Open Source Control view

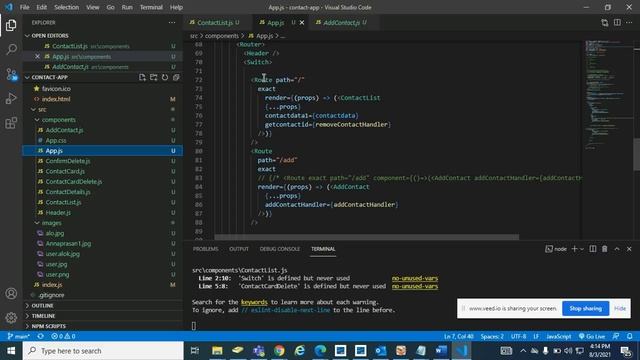(11, 74)
